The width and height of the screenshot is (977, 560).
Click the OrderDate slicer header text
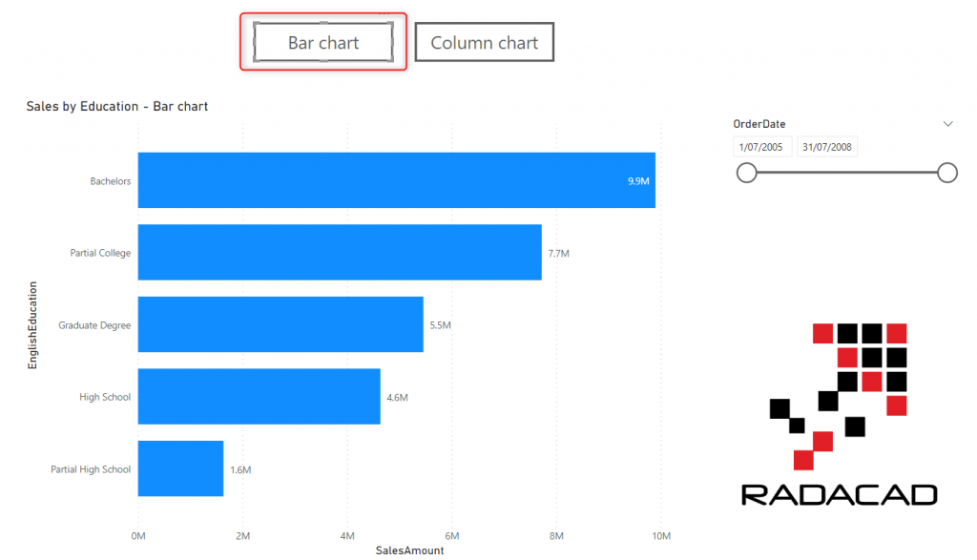pyautogui.click(x=759, y=124)
